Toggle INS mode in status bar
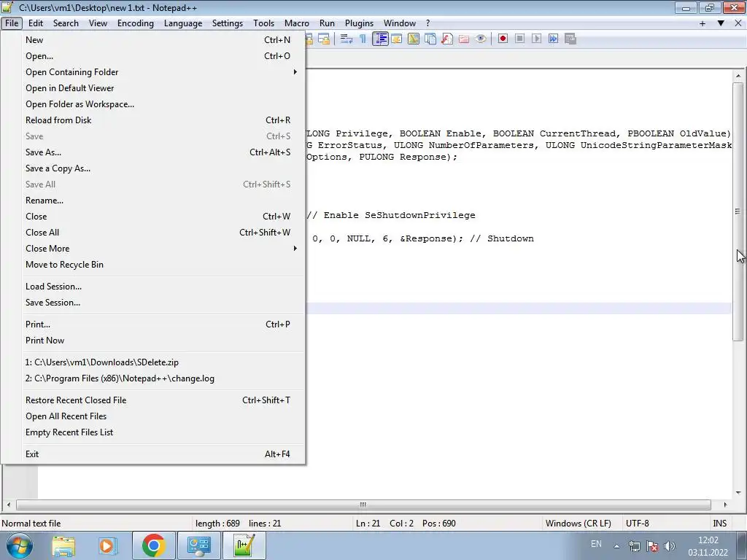This screenshot has width=747, height=560. [x=720, y=524]
